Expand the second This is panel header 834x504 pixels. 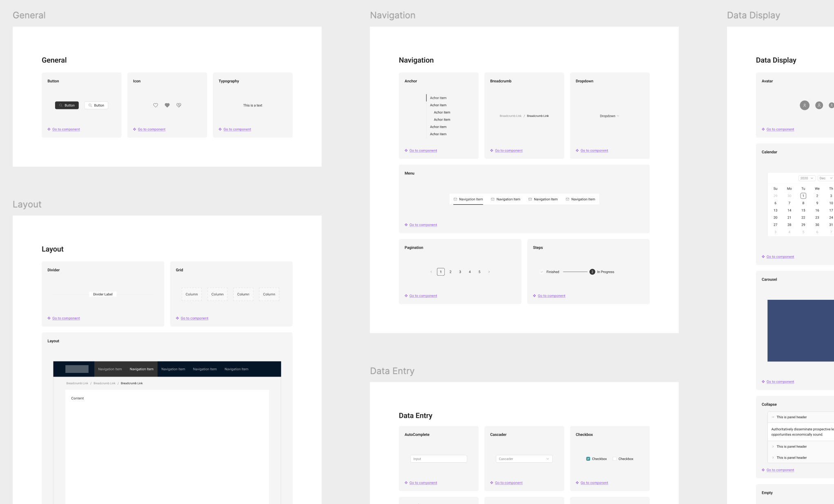click(801, 446)
